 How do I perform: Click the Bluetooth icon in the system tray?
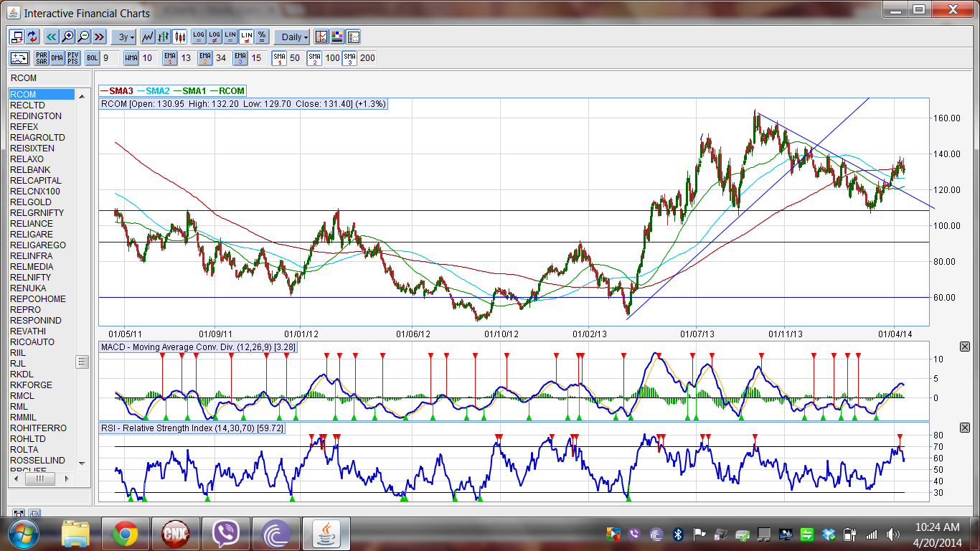pyautogui.click(x=678, y=534)
